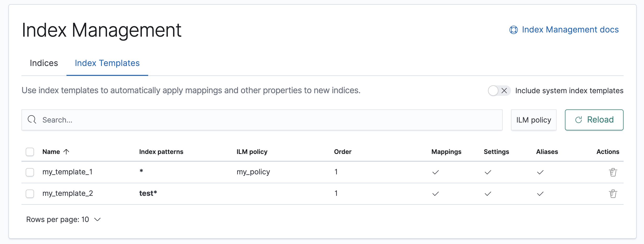This screenshot has height=244, width=644.
Task: Check the my_template_1 row checkbox
Action: (30, 172)
